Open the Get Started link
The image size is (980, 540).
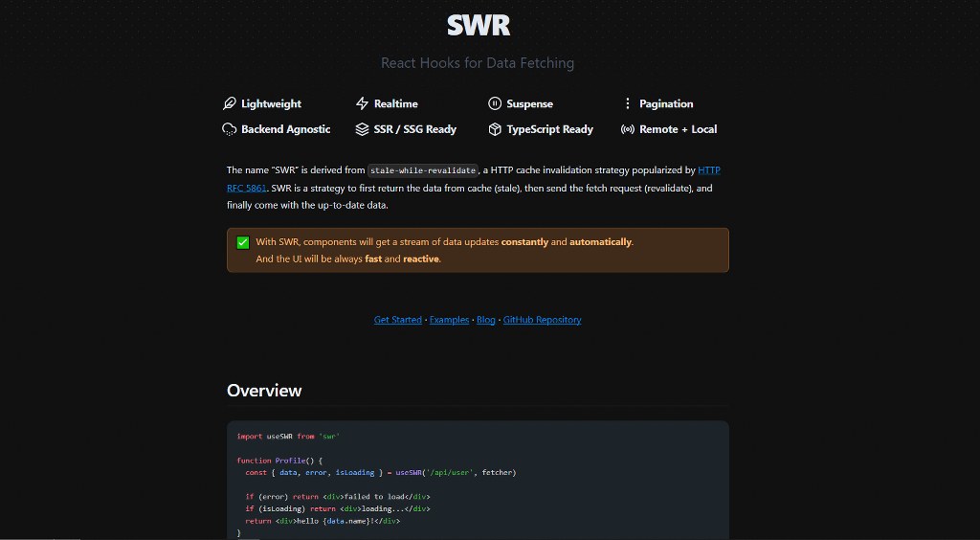click(x=398, y=320)
